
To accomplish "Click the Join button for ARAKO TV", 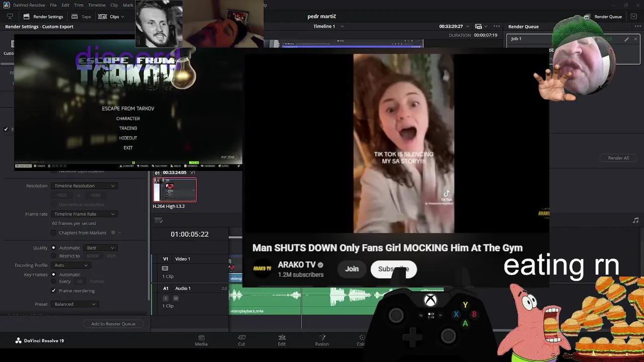I will 352,269.
